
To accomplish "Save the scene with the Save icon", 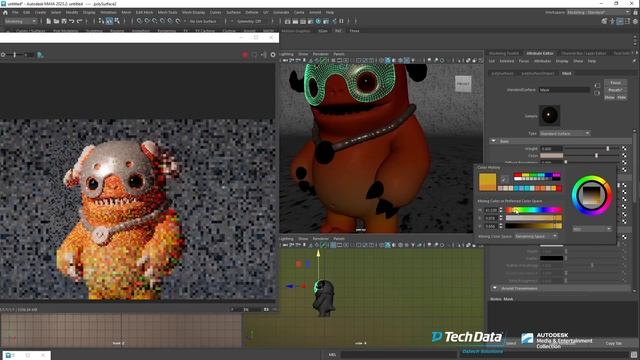I will [x=64, y=21].
